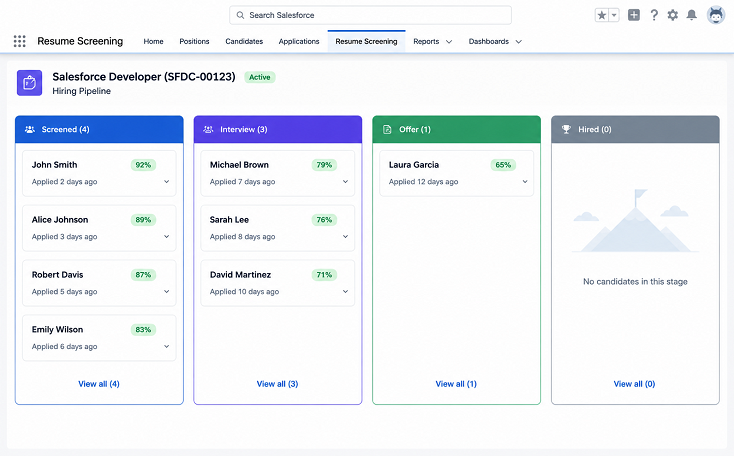This screenshot has width=734, height=456.
Task: Click the user avatar profile icon
Action: tap(716, 15)
